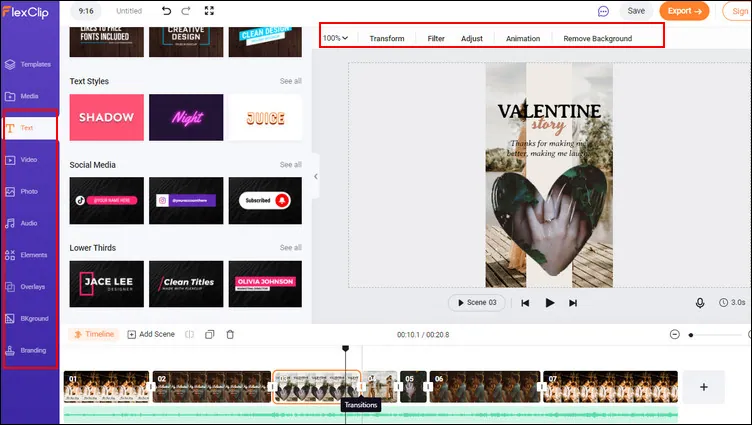Delete scene with trash icon
The width and height of the screenshot is (752, 425).
pos(230,334)
